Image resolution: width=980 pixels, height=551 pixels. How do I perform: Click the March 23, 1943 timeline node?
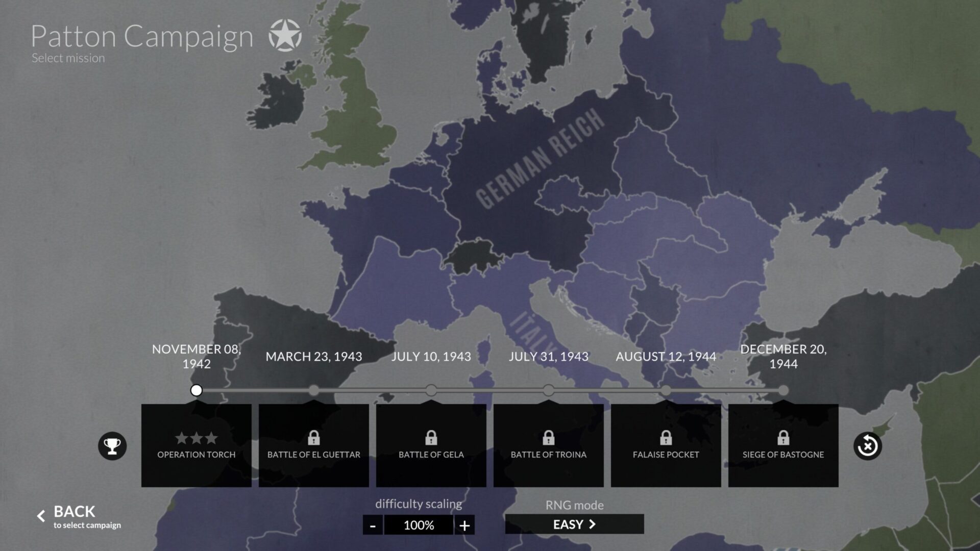314,390
